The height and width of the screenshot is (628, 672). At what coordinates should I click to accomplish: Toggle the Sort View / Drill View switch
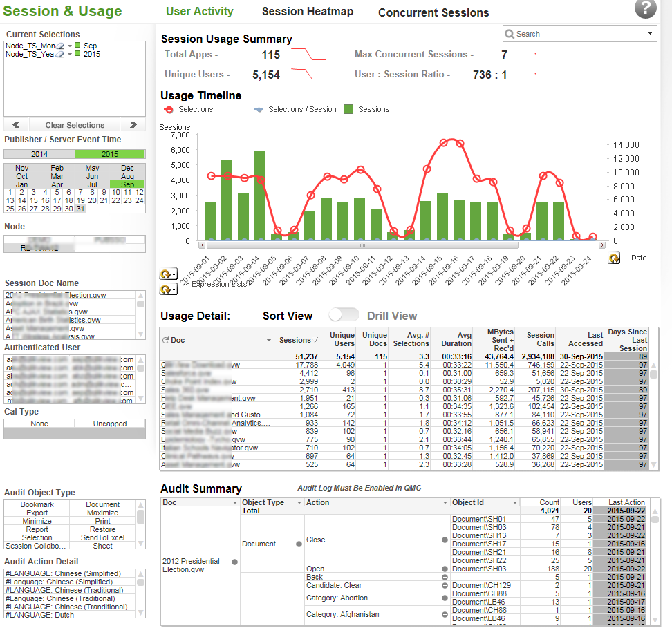click(x=344, y=315)
